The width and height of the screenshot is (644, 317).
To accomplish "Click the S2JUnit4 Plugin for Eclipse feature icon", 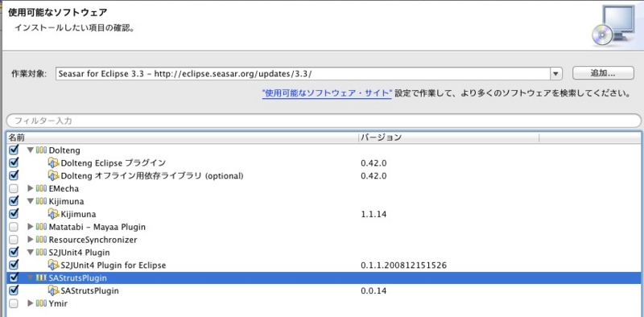I will (53, 265).
